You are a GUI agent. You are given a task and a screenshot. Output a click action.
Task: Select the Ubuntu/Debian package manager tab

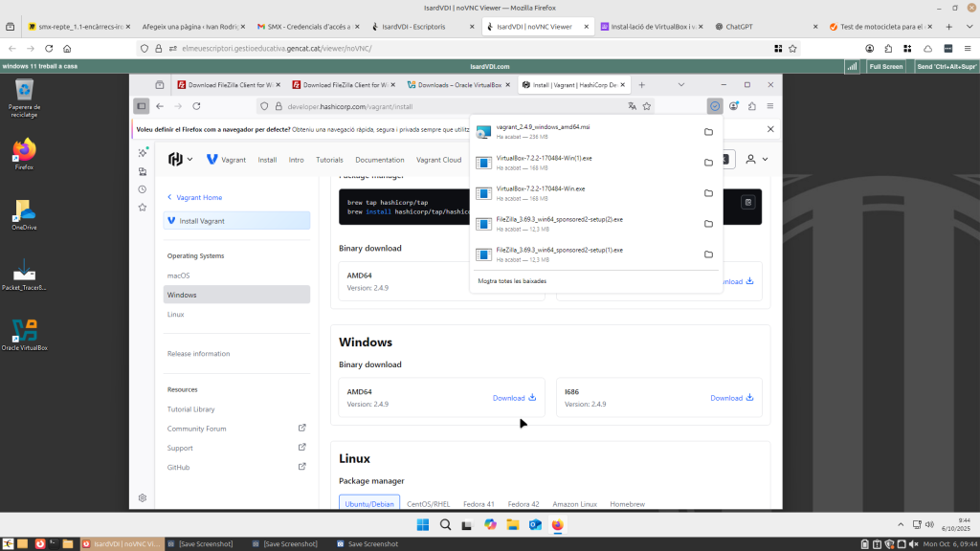[368, 504]
